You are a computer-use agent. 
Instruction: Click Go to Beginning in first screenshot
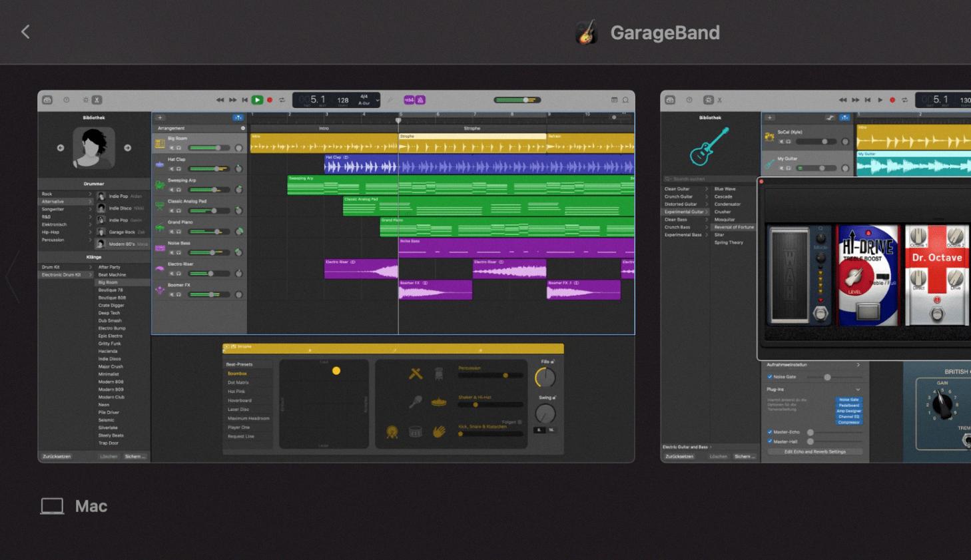(x=244, y=100)
